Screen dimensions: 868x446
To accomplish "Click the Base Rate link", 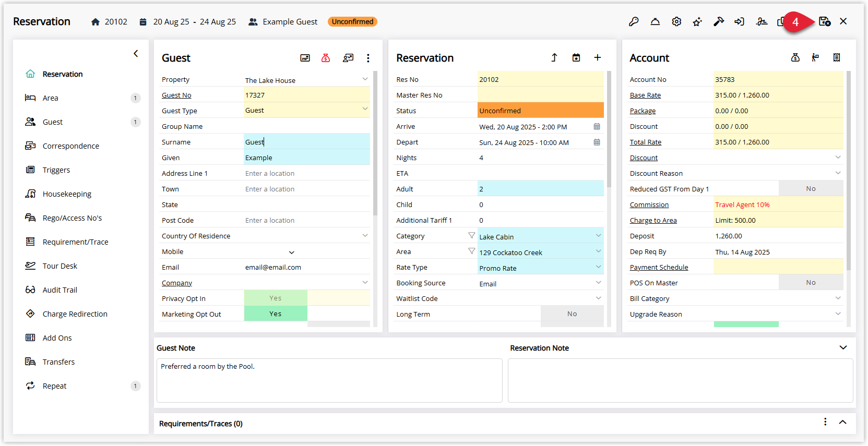I will click(645, 95).
